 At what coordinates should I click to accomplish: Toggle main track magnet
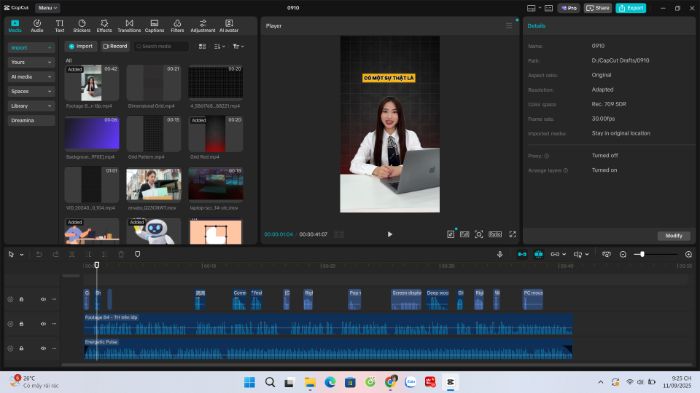click(x=522, y=254)
